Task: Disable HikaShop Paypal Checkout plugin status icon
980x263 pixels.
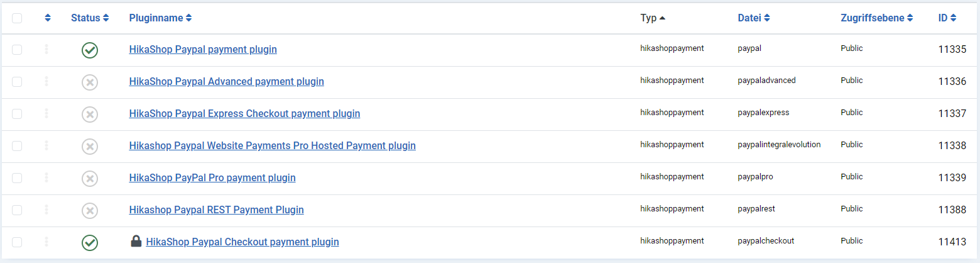Action: 90,243
